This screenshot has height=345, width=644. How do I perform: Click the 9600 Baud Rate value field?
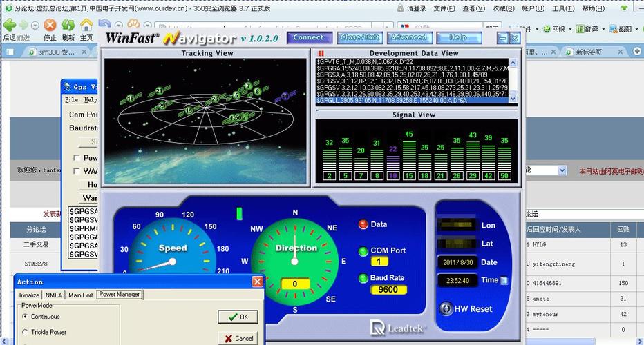pyautogui.click(x=388, y=290)
